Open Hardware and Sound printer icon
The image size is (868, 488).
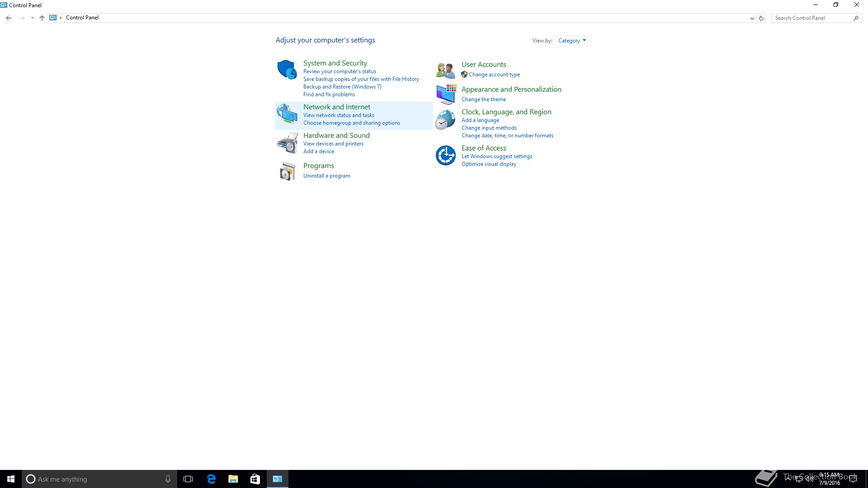pos(287,142)
